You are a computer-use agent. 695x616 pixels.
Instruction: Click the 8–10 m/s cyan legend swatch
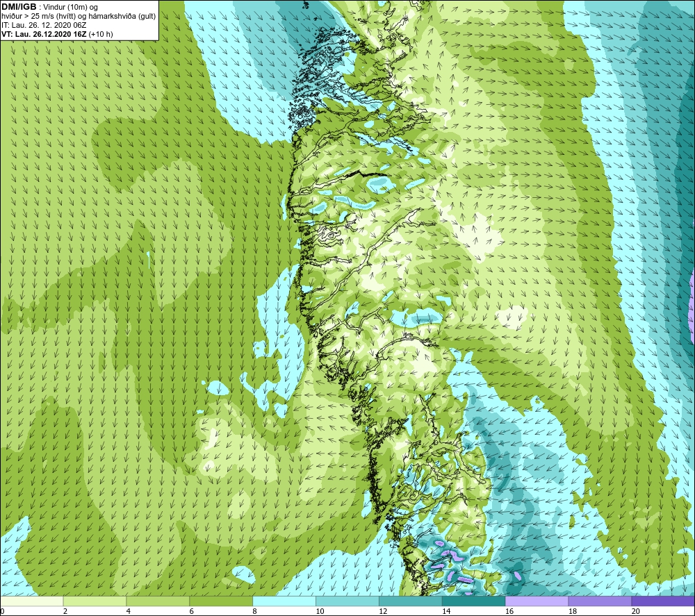(x=284, y=601)
